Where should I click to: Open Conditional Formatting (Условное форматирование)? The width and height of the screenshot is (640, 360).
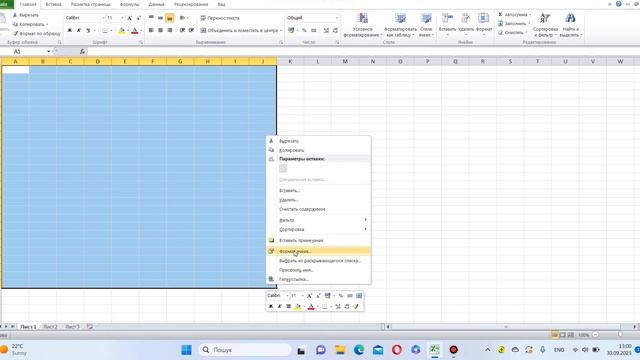[362, 25]
